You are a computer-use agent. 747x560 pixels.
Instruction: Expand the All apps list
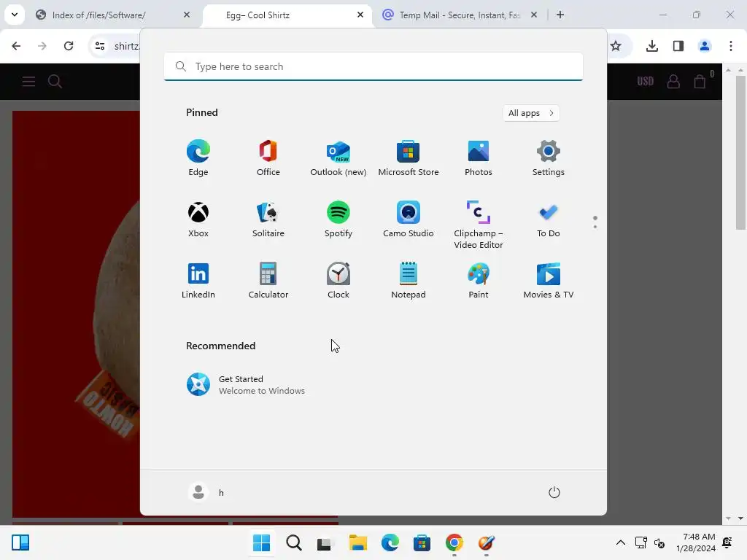point(531,113)
